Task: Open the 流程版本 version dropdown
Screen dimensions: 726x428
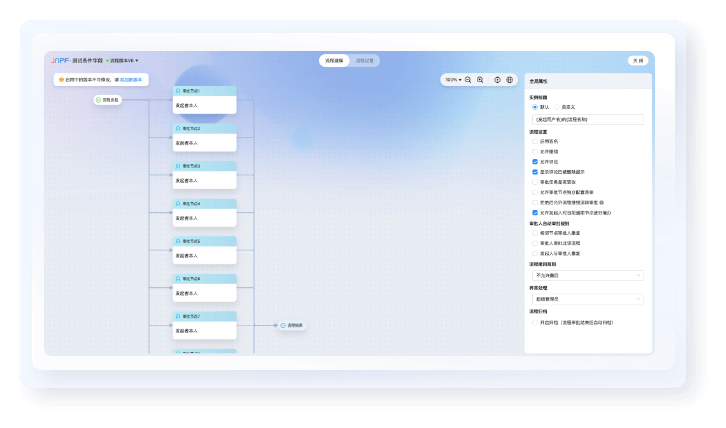Action: 122,61
